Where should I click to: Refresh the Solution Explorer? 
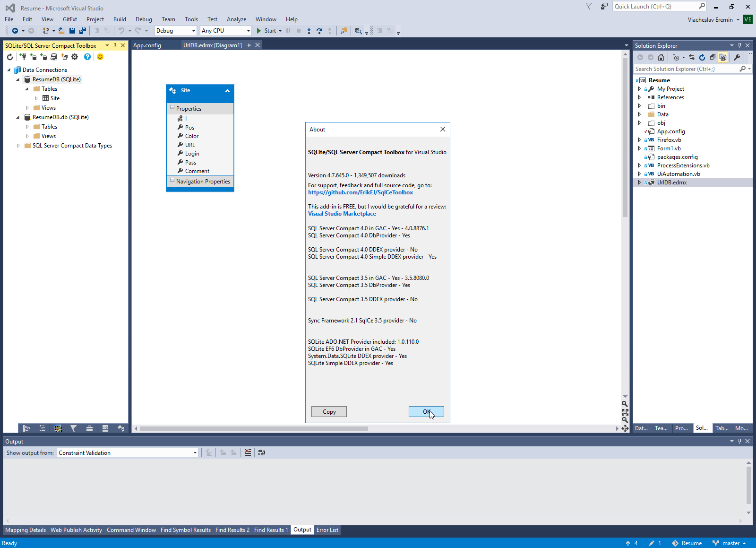pyautogui.click(x=702, y=57)
